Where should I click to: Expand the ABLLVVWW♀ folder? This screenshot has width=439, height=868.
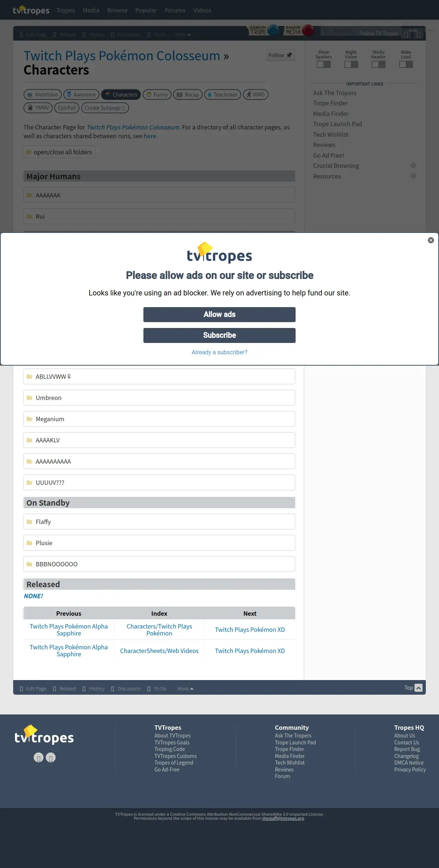159,377
